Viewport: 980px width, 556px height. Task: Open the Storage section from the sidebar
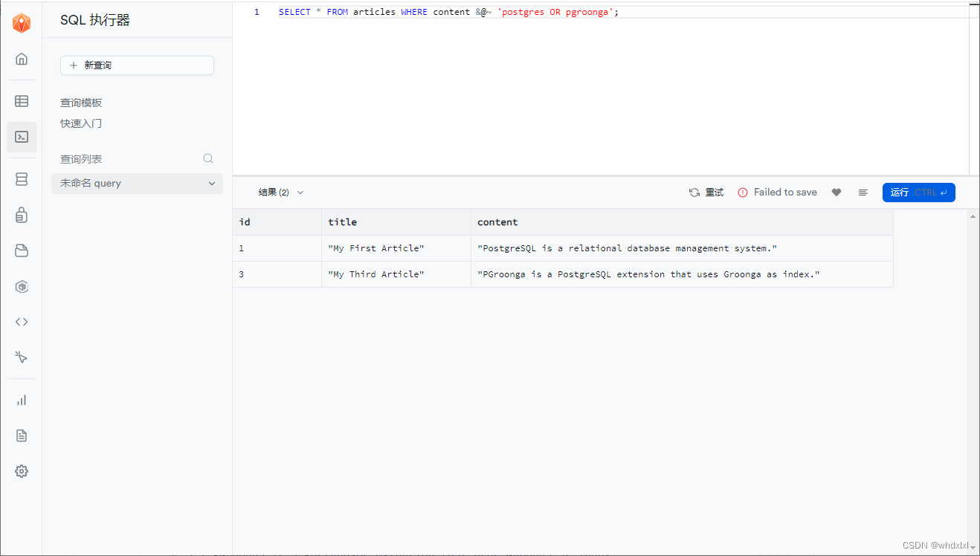21,250
